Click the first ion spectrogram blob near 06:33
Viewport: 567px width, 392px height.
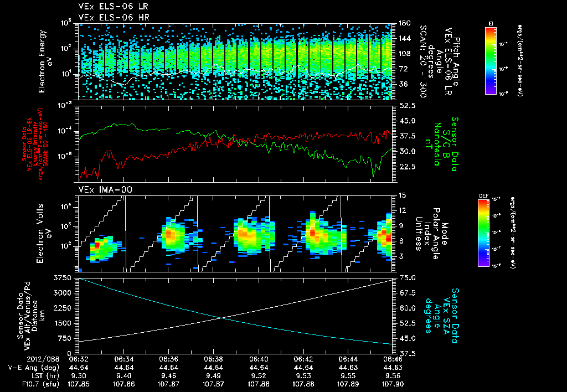104,249
